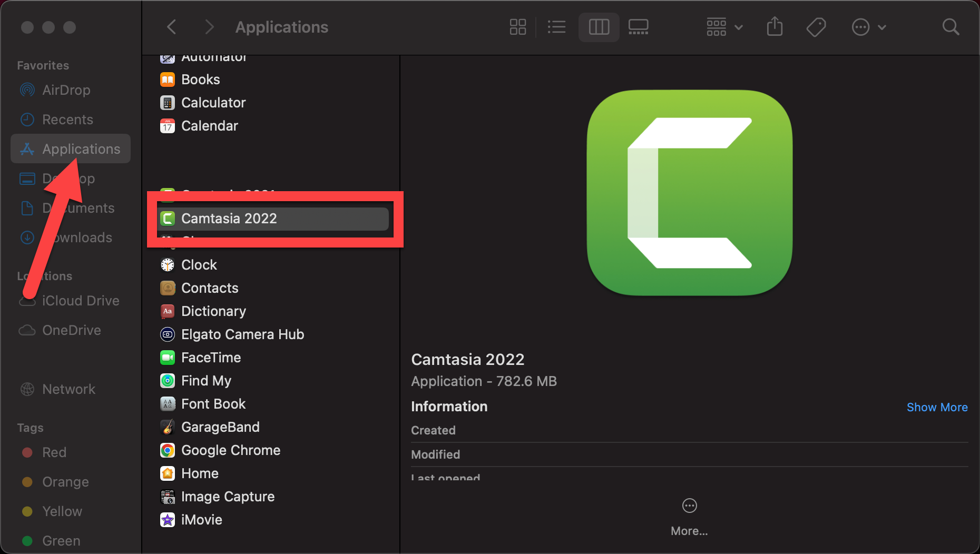Screen dimensions: 980x554
Task: Open the Group By dropdown
Action: click(x=724, y=27)
